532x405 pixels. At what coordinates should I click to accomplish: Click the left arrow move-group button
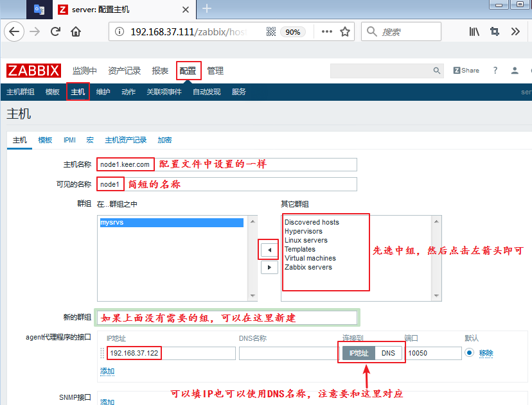[269, 250]
